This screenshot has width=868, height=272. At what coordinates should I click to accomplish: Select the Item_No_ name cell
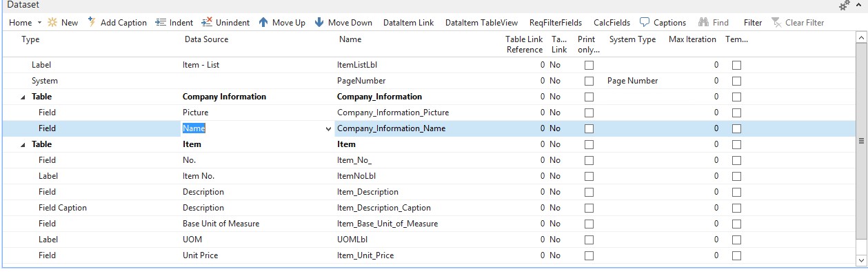[354, 160]
